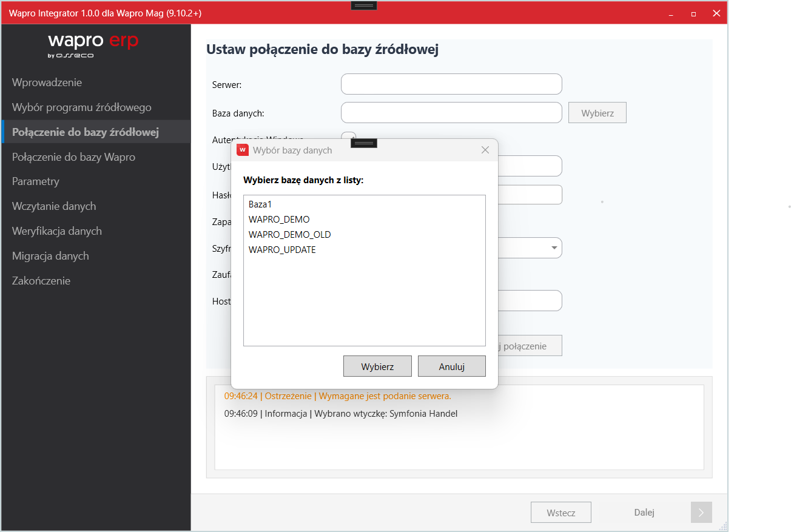The image size is (791, 532).
Task: Open Wprowadzenie step in sidebar
Action: (47, 82)
